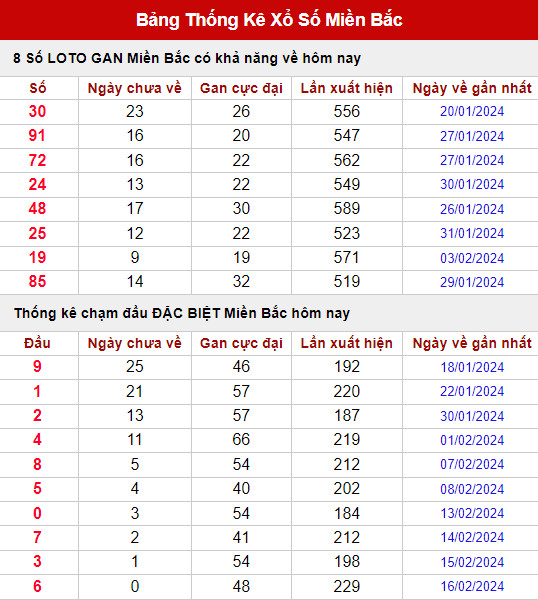Open the 08/02/2024 date link

pyautogui.click(x=472, y=489)
